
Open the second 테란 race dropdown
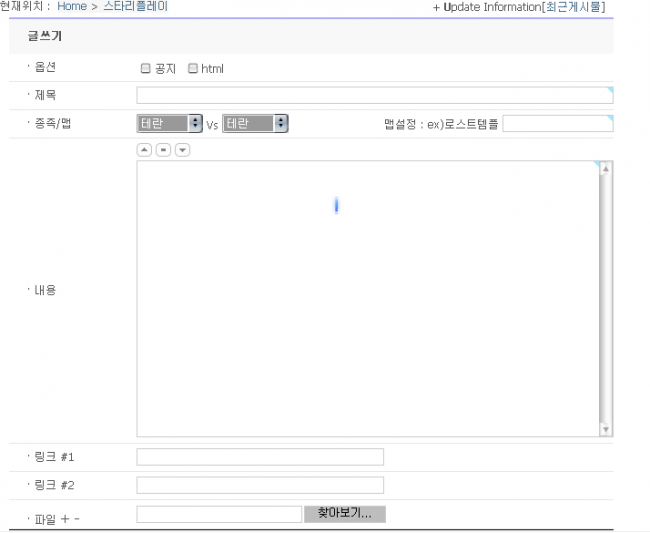[x=255, y=124]
